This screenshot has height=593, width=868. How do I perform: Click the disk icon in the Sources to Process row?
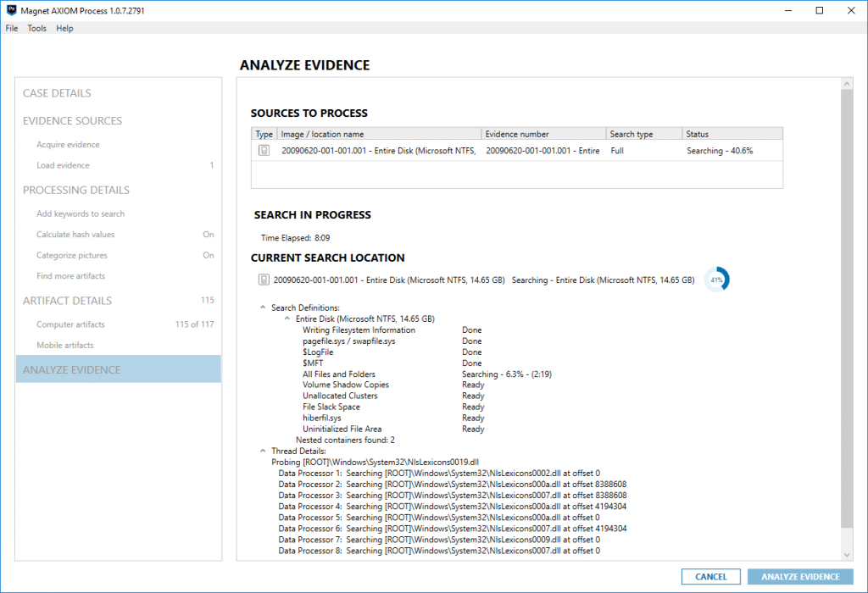click(264, 151)
